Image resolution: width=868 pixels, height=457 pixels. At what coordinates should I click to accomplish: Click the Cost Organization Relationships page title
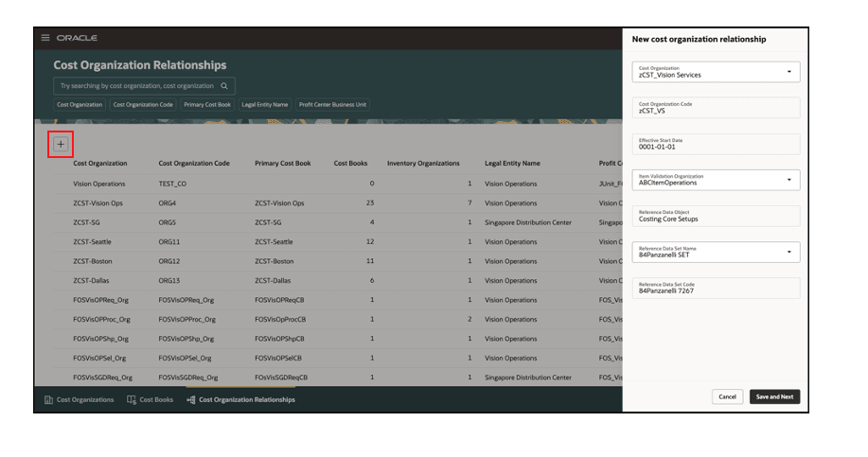click(140, 65)
